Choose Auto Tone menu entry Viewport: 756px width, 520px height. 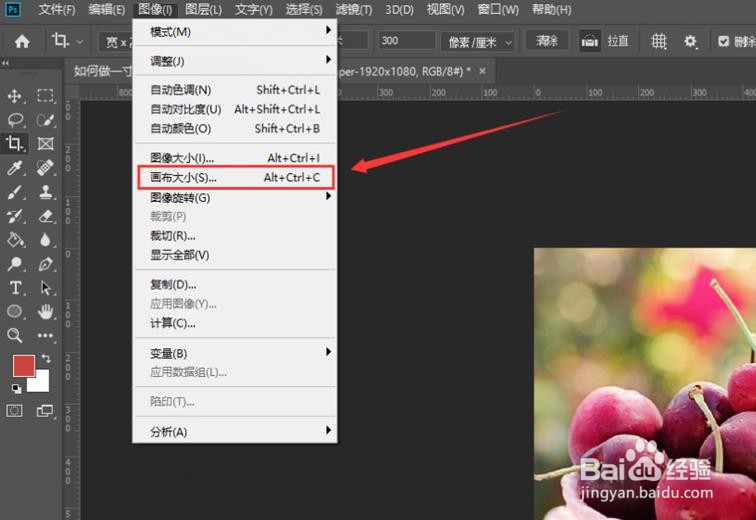[x=235, y=90]
